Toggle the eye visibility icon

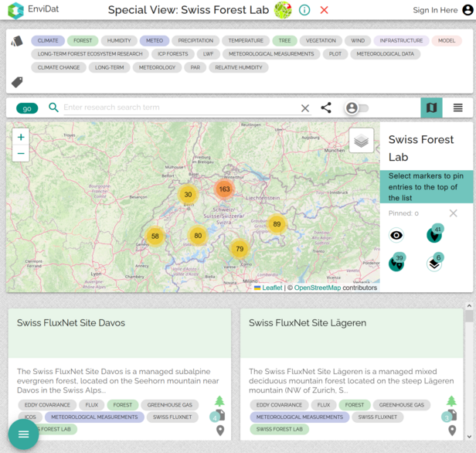point(396,235)
